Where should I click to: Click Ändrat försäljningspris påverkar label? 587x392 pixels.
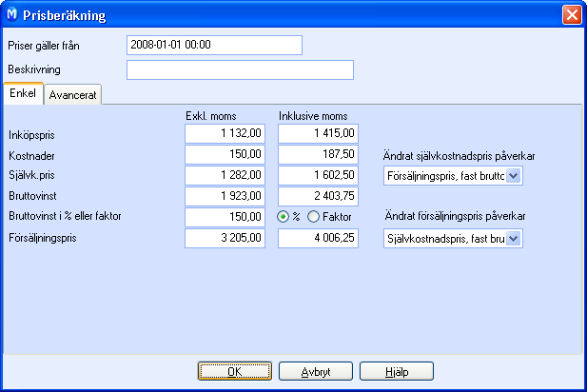point(455,216)
